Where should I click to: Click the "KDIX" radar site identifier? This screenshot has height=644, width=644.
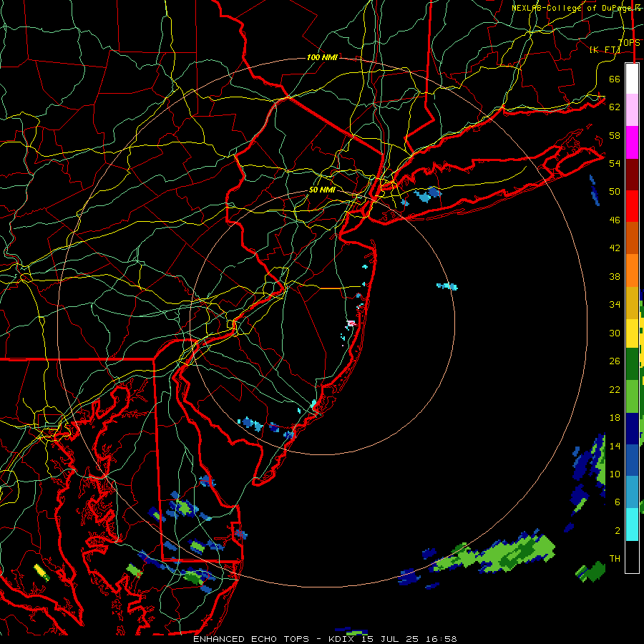point(343,639)
